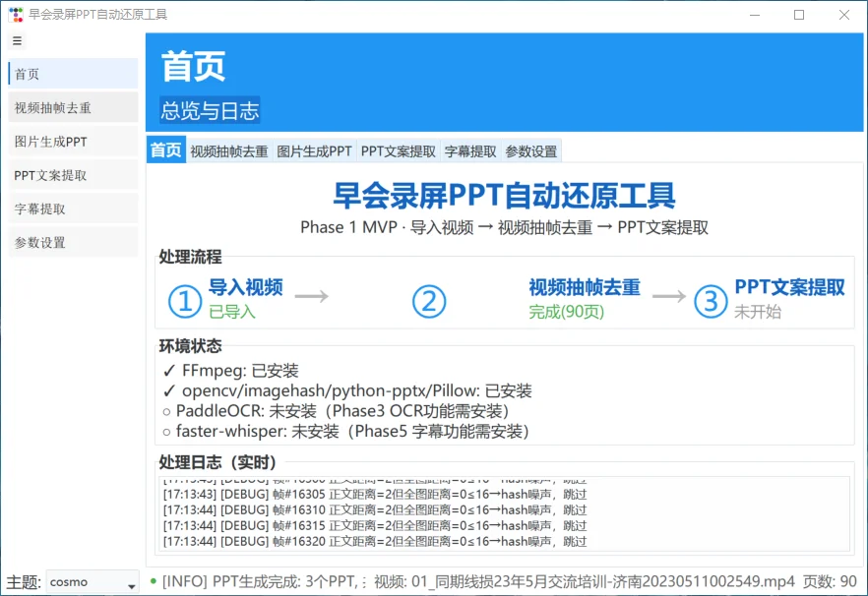Click the 已导入 status text
The width and height of the screenshot is (868, 596).
click(x=232, y=312)
